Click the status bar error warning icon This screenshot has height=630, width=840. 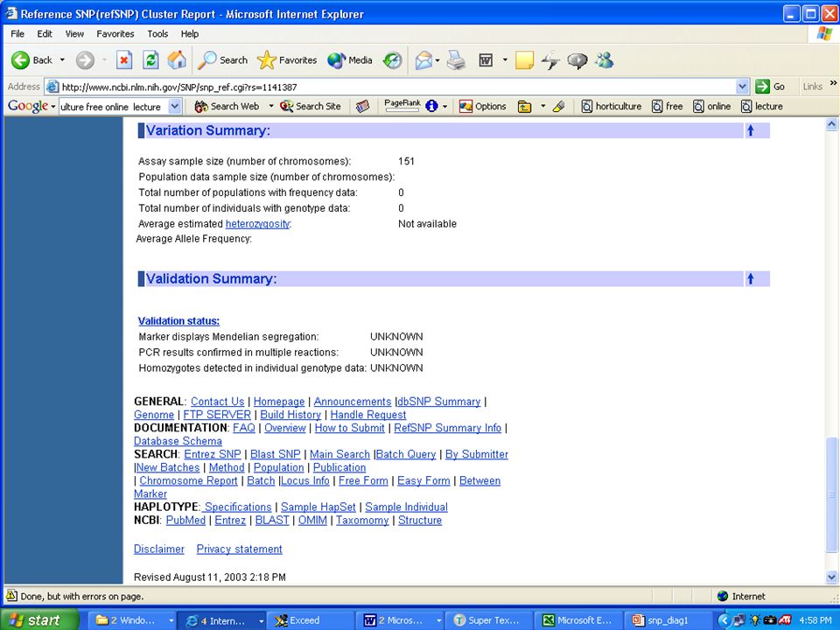[x=11, y=596]
